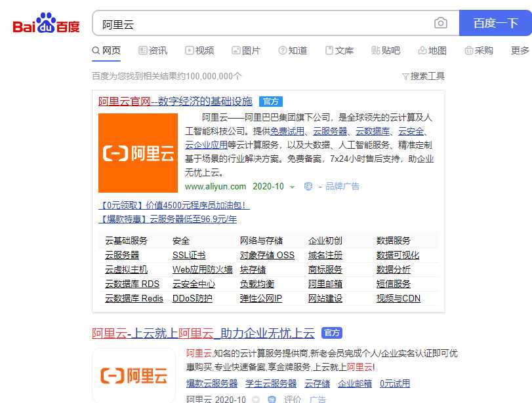
Task: Open the 云数据库 description link
Action: [x=373, y=131]
